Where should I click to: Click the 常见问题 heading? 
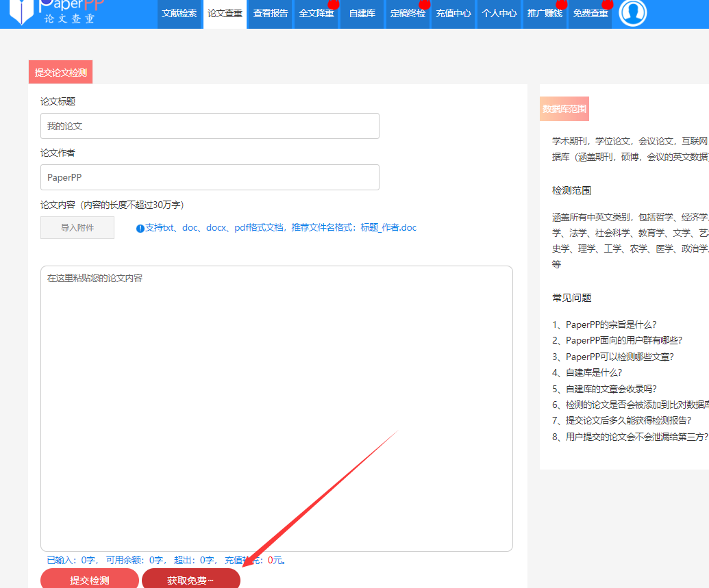571,298
